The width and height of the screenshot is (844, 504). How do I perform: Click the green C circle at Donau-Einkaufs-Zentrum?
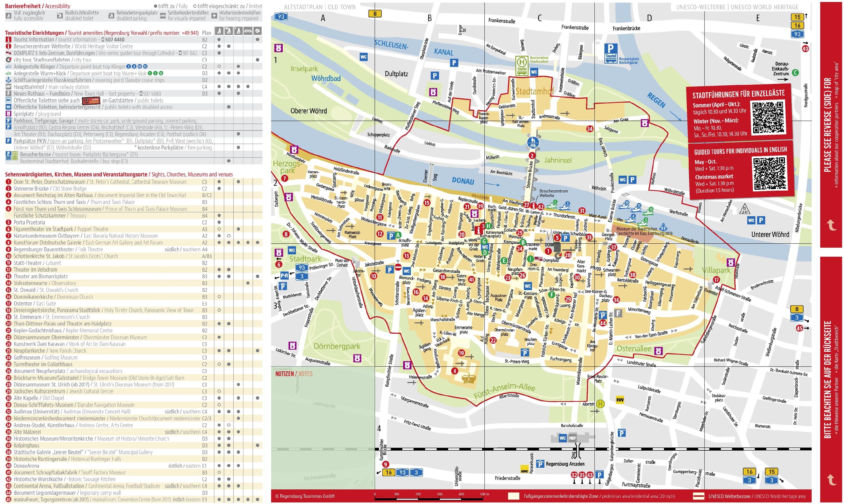click(795, 72)
